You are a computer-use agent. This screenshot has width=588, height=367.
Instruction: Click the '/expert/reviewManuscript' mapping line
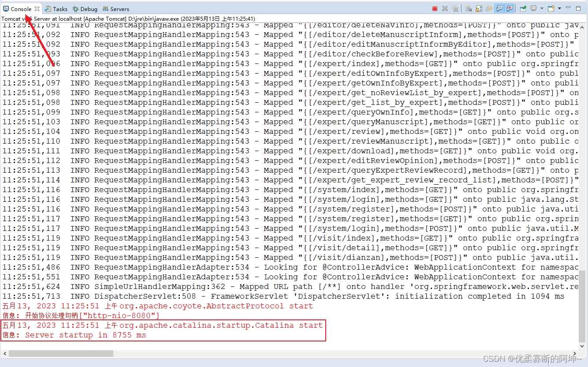click(290, 141)
